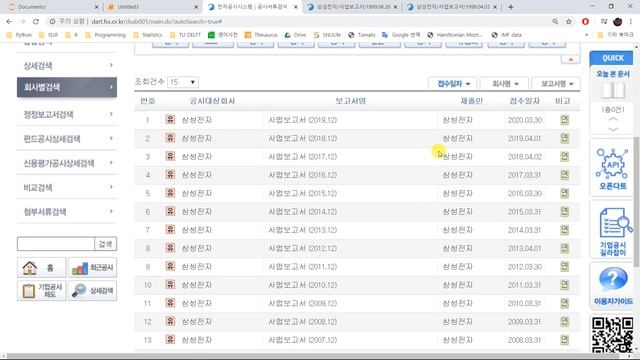Open the IMF data bookmark
The width and height of the screenshot is (640, 360).
(507, 35)
